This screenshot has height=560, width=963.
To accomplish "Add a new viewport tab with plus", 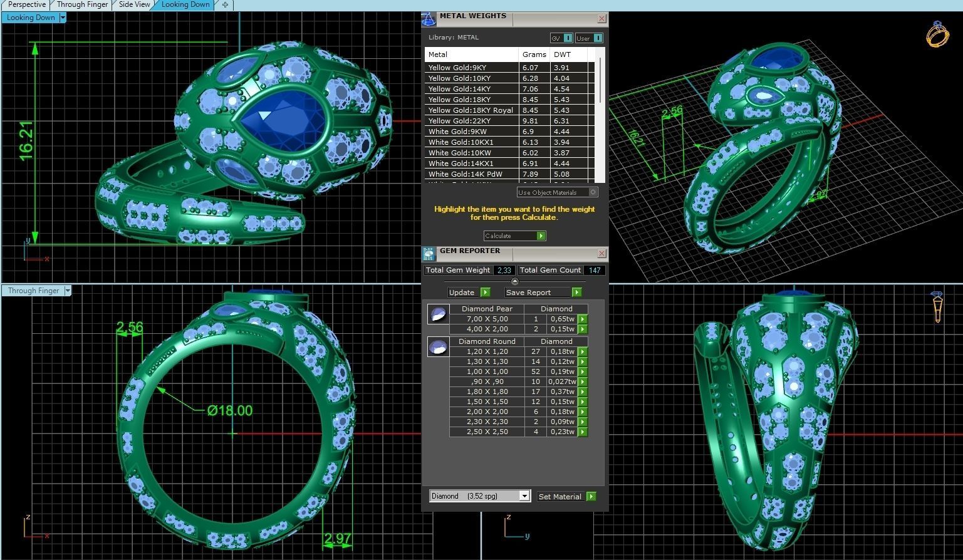I will click(225, 4).
